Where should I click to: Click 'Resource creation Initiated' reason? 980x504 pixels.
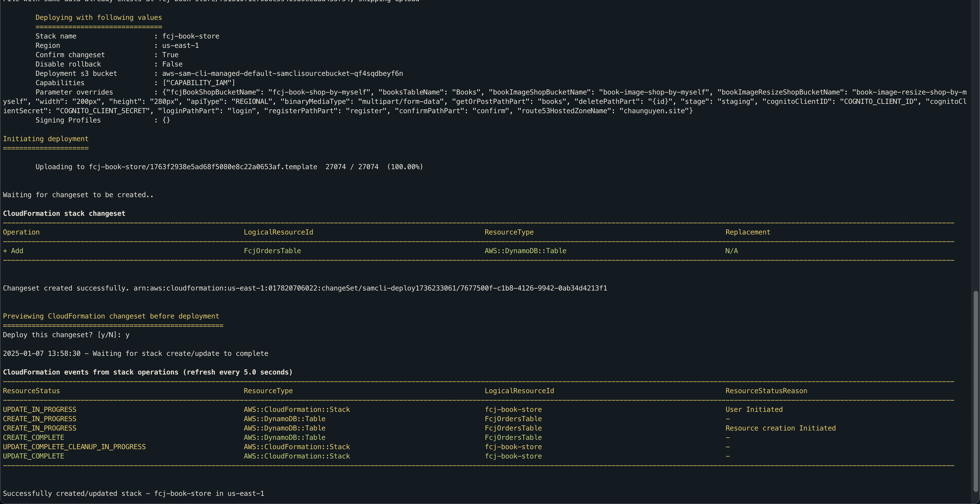[x=781, y=428]
